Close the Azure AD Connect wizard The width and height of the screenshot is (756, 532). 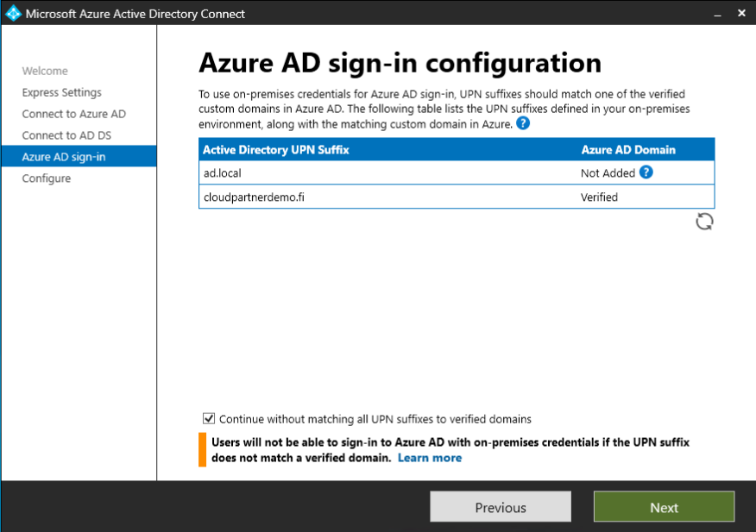pyautogui.click(x=741, y=14)
